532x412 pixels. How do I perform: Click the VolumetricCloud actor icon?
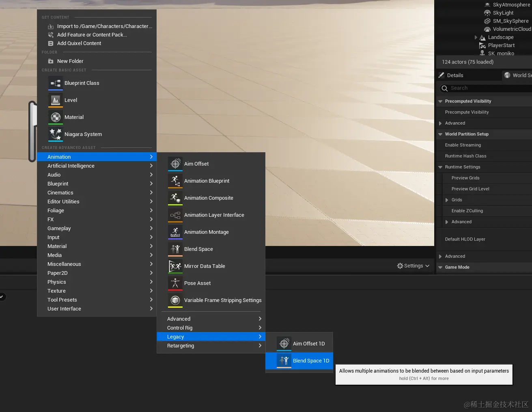[487, 29]
